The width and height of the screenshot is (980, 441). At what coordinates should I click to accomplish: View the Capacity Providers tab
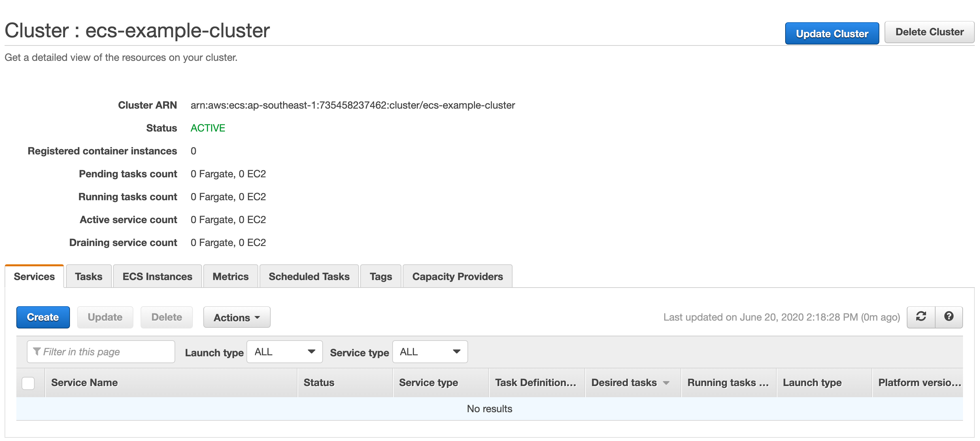tap(457, 276)
